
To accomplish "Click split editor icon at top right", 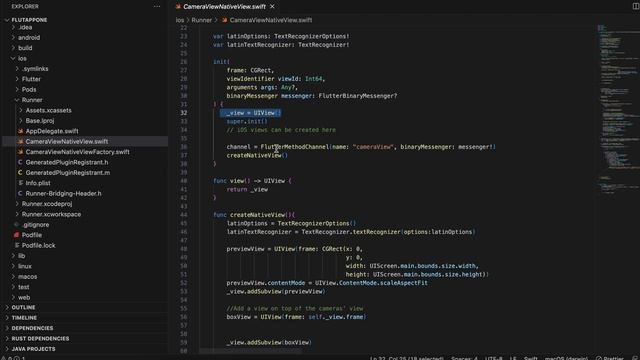I will [636, 6].
